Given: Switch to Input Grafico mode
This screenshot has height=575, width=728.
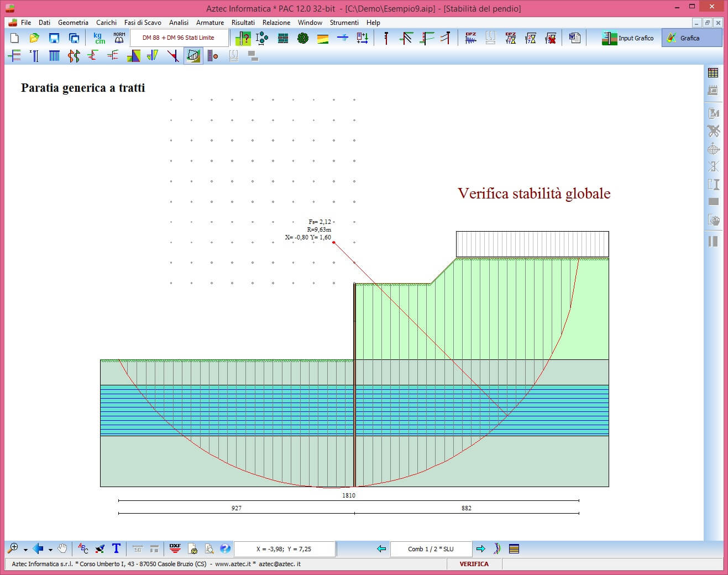Looking at the screenshot, I should click(x=628, y=38).
